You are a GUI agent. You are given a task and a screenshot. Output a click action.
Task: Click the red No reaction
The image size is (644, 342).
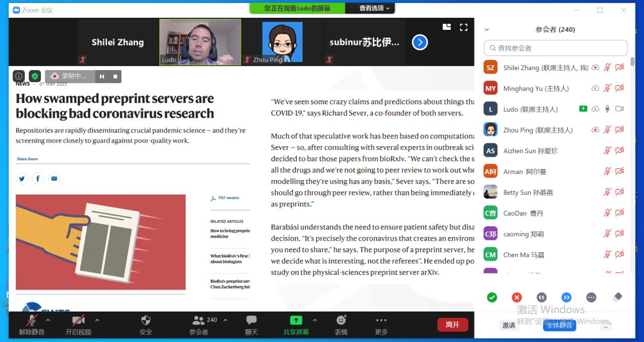(517, 297)
